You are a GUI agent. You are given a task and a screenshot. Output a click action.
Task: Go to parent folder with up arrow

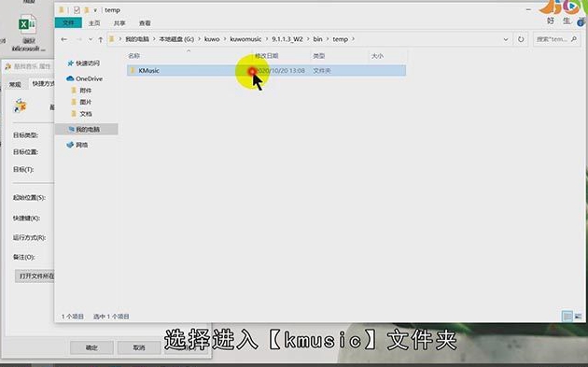(101, 39)
